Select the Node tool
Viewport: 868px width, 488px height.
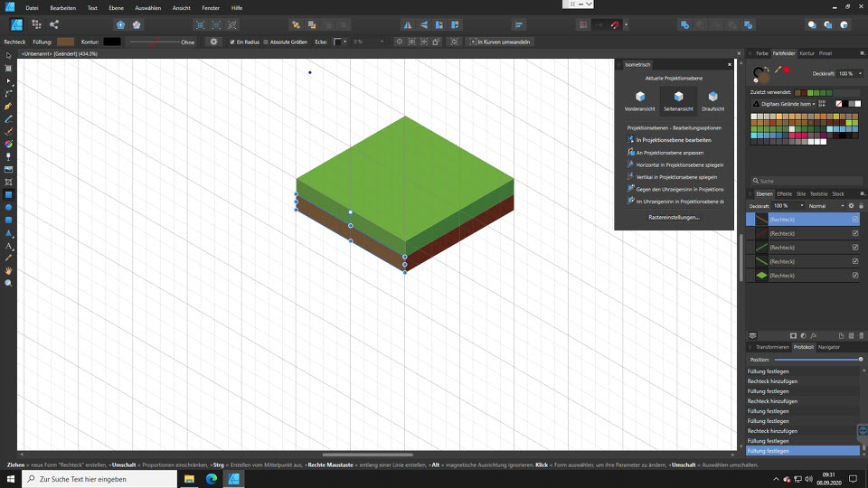point(8,80)
